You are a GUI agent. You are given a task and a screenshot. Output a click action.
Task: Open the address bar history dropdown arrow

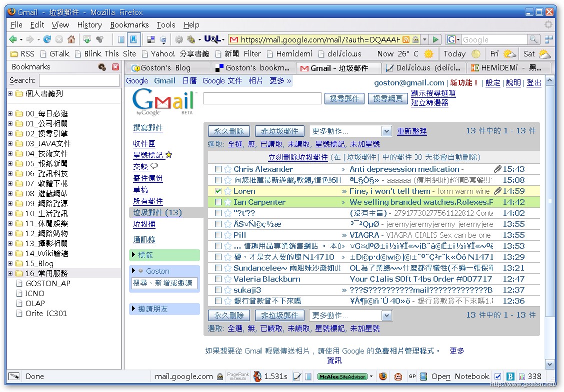(425, 39)
